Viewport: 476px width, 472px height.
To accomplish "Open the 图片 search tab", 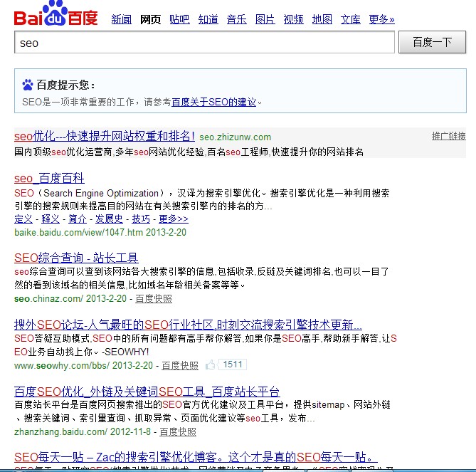I will 265,19.
